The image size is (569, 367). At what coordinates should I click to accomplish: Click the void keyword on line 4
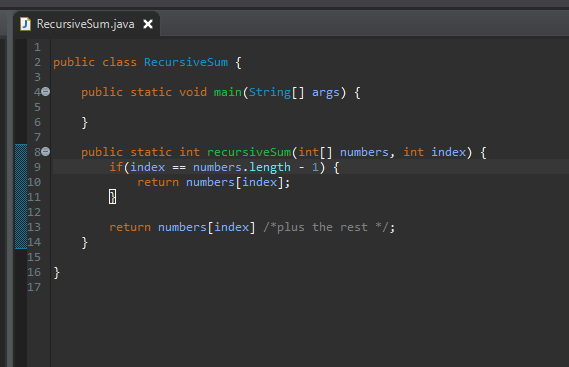193,92
